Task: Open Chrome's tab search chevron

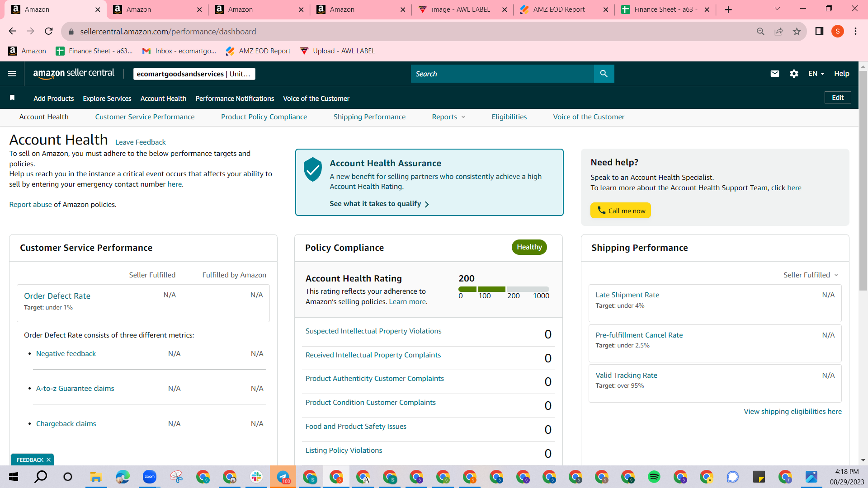Action: tap(778, 9)
